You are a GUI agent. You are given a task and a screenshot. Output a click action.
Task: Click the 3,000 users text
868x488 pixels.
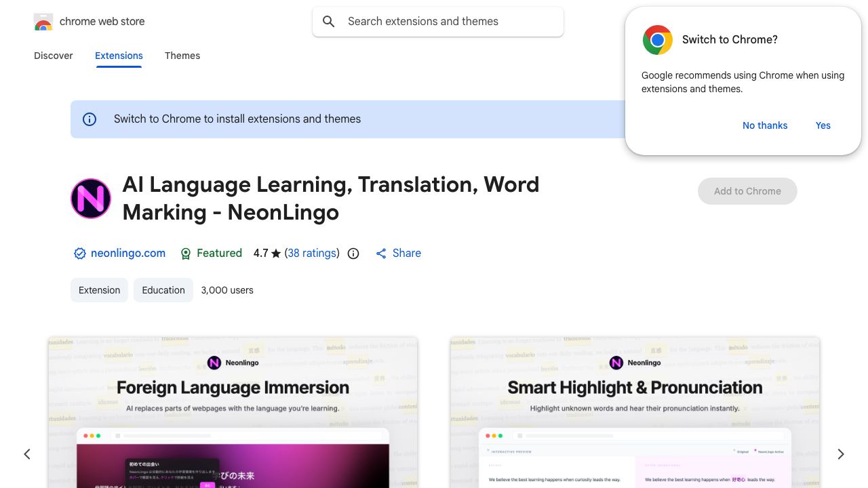[x=227, y=290]
